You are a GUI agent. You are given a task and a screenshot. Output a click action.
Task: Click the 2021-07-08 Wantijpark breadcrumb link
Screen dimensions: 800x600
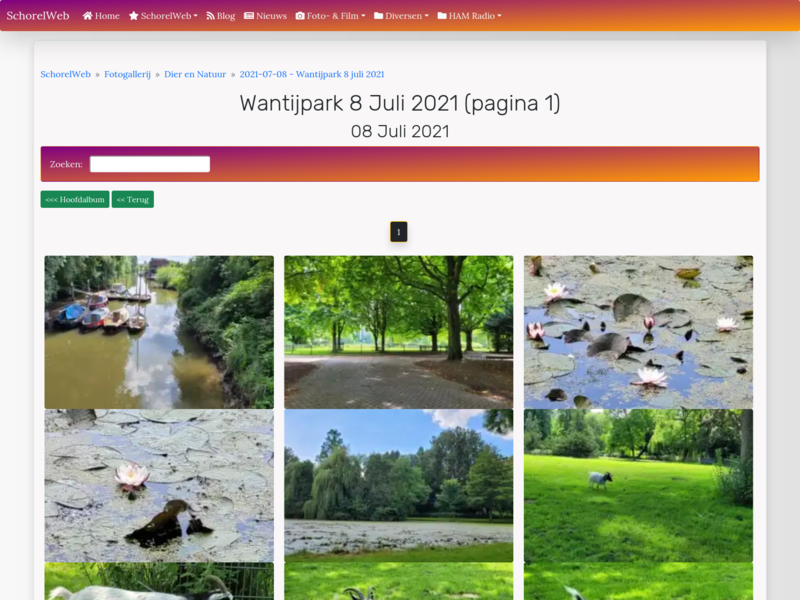[x=312, y=74]
